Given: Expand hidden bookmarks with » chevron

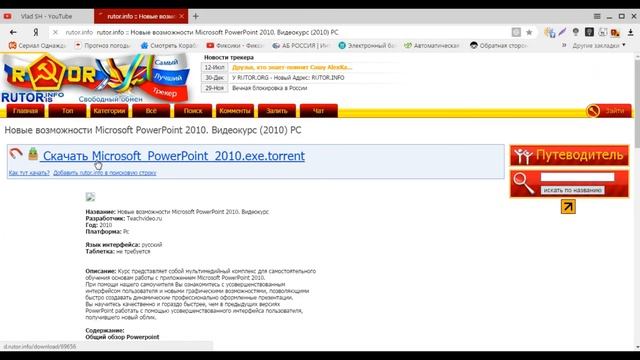Looking at the screenshot, I should point(564,45).
